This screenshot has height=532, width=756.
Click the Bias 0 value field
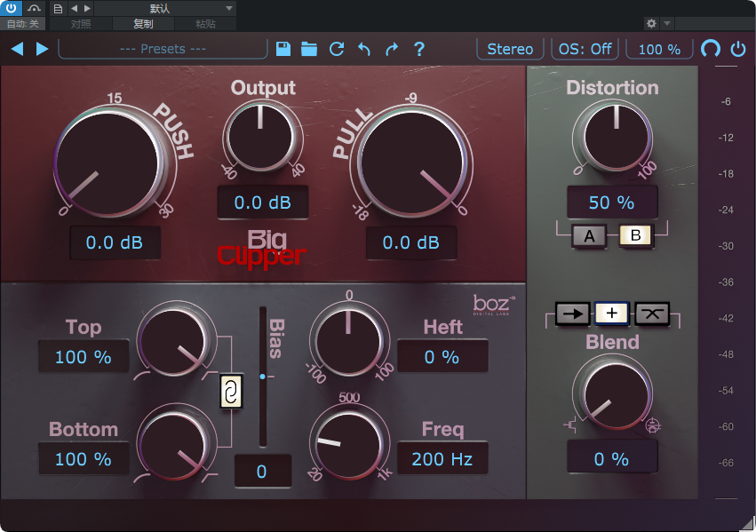262,472
